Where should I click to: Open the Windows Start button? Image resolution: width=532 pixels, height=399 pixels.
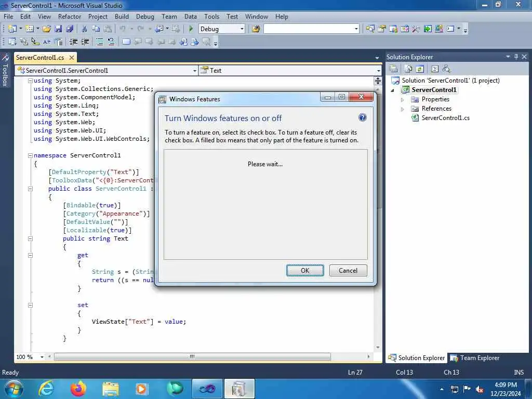coord(14,389)
